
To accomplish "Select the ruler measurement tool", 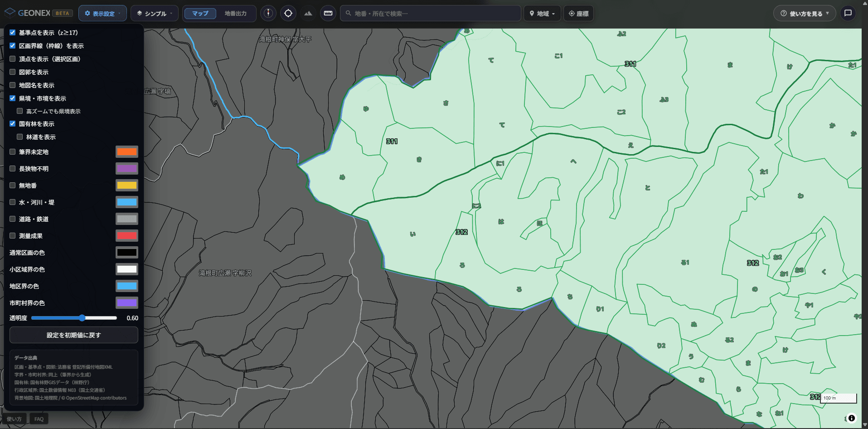I will pyautogui.click(x=328, y=13).
